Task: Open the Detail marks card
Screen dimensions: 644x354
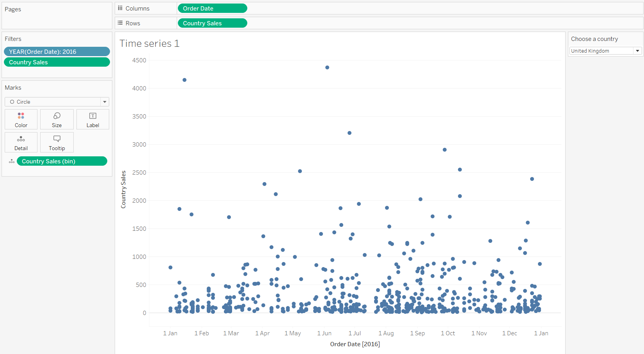Action: tap(21, 142)
